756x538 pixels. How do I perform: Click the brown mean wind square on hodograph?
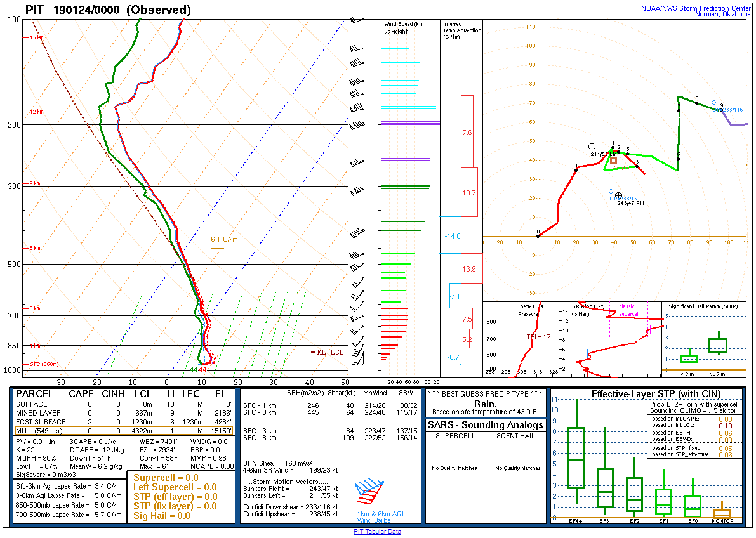coord(613,160)
